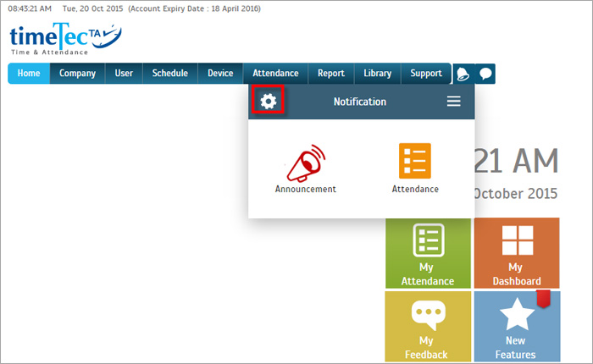Open the chat speech bubble icon
Screen dimensions: 593x364
(x=485, y=74)
